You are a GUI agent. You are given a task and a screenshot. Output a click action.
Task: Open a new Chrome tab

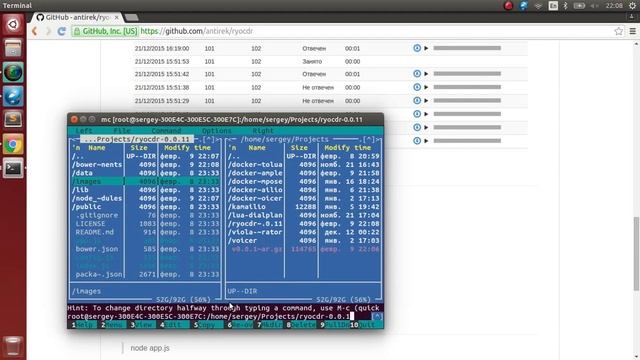pyautogui.click(x=131, y=18)
